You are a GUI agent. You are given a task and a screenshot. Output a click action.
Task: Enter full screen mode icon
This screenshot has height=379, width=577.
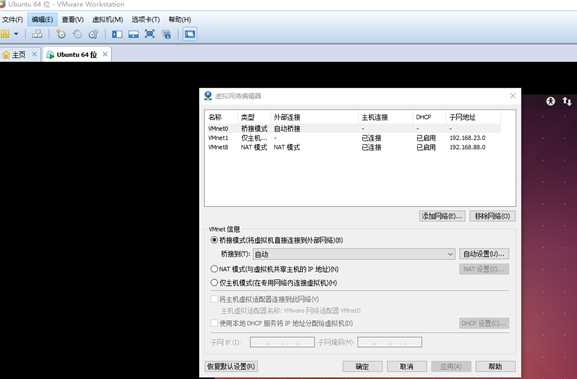(x=149, y=34)
